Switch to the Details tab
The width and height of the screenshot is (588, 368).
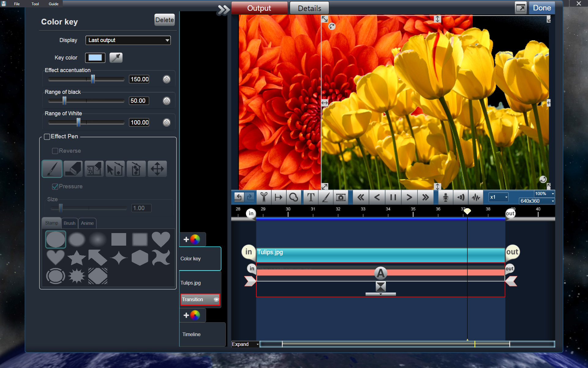coord(309,8)
